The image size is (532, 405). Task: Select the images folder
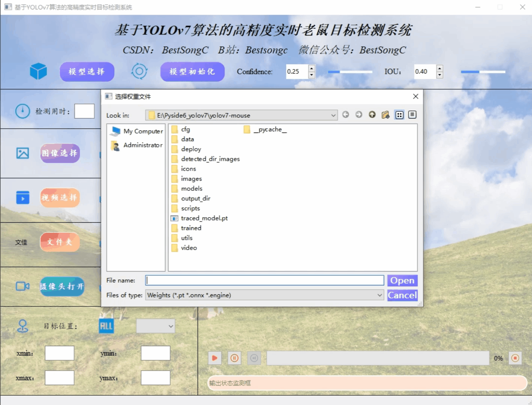point(187,179)
